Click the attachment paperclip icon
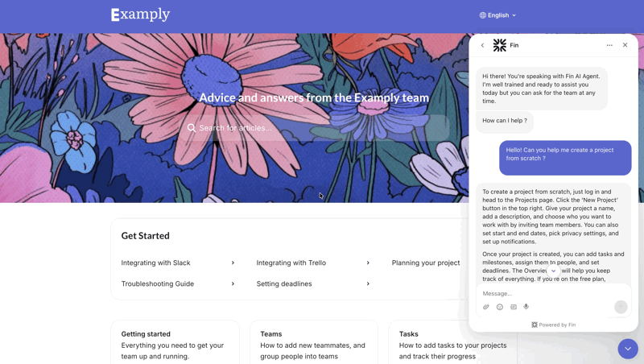Screen dimensions: 644x364 (486, 307)
